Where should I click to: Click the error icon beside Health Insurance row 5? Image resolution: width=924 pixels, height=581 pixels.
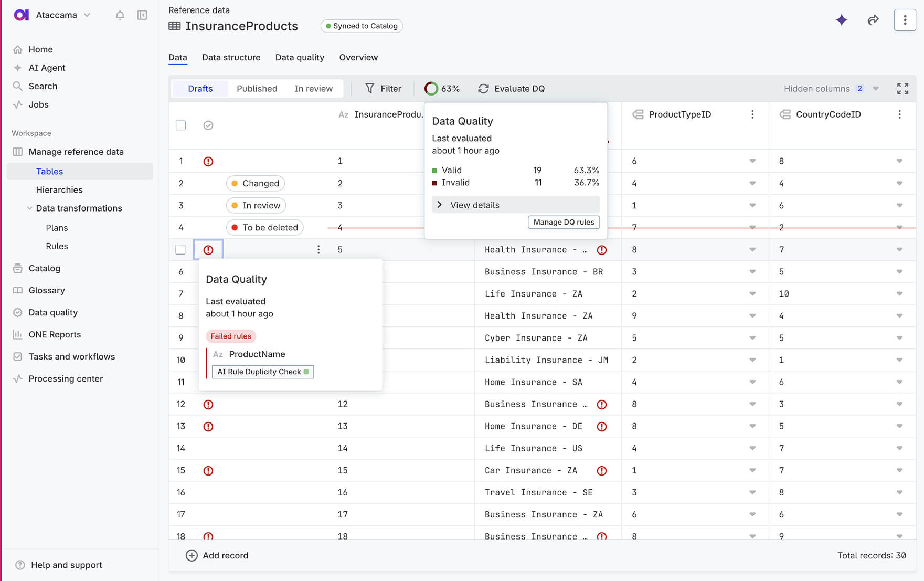point(602,250)
